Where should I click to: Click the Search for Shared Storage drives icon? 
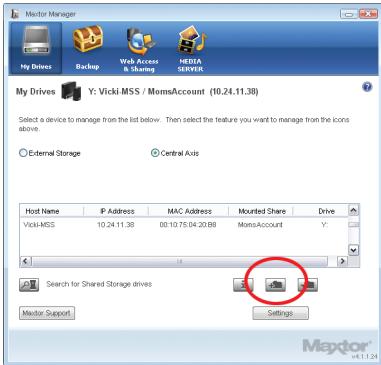point(29,285)
